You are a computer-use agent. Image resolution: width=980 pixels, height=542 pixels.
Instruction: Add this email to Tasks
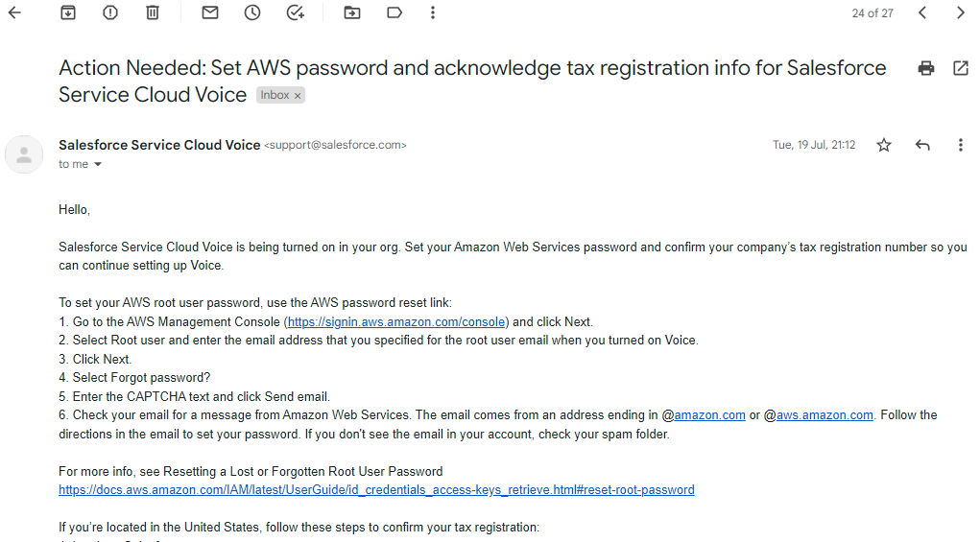click(x=295, y=12)
